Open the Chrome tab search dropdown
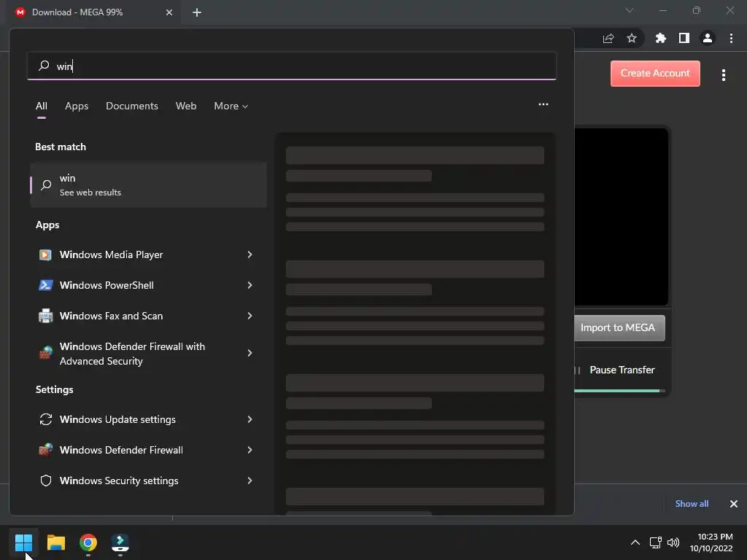The height and width of the screenshot is (560, 747). (x=630, y=10)
